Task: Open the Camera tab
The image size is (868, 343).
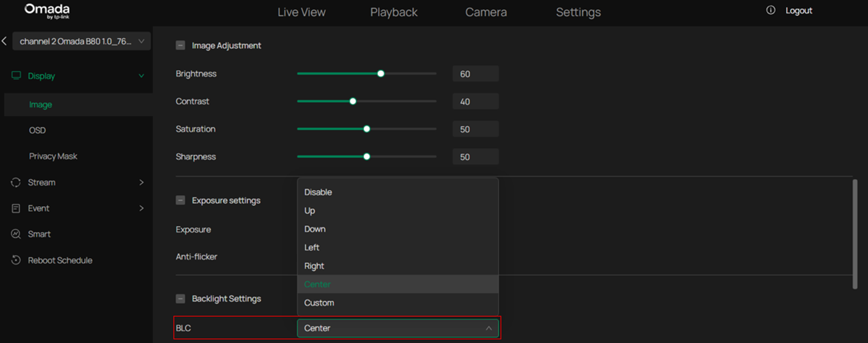Action: [486, 12]
